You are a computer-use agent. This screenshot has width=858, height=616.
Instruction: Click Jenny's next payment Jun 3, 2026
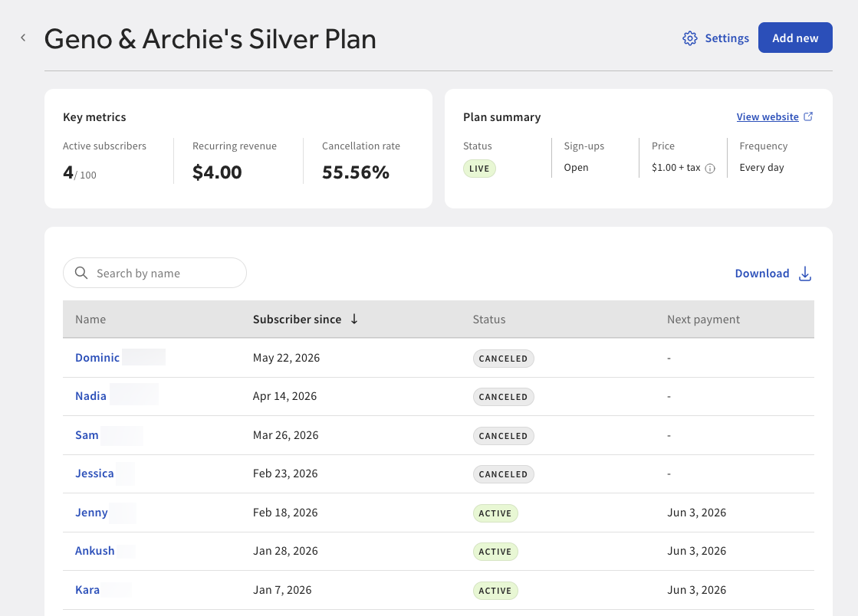coord(696,512)
